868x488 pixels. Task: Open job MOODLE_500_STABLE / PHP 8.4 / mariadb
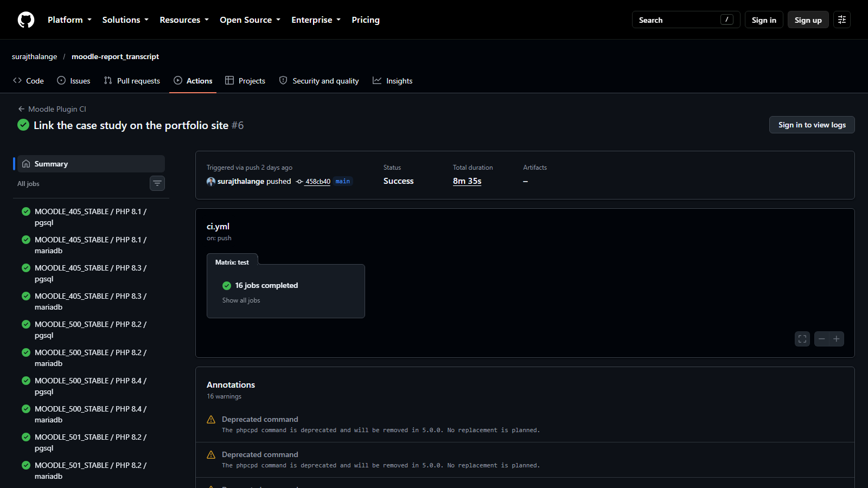pos(91,414)
